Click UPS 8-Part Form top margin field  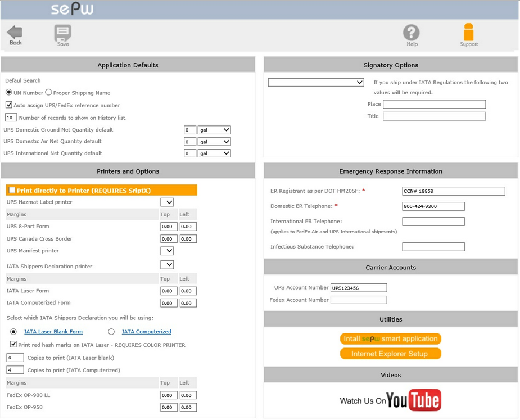tap(169, 227)
